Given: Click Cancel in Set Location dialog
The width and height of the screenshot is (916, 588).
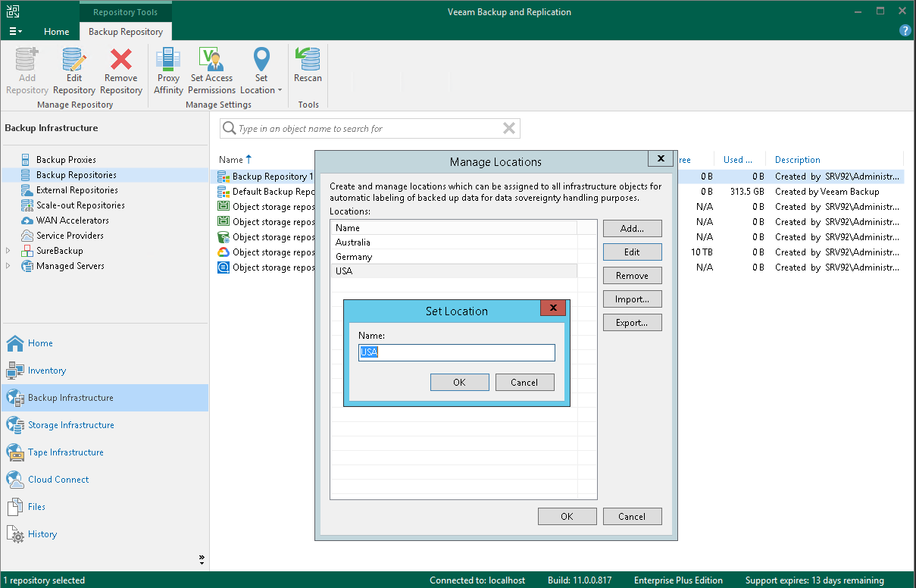Looking at the screenshot, I should click(524, 383).
